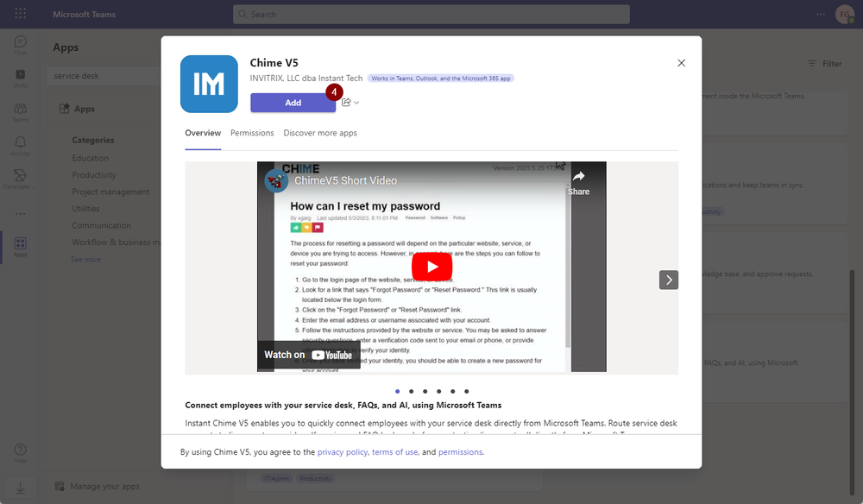The image size is (863, 504).
Task: Choose the Education category
Action: tap(91, 158)
